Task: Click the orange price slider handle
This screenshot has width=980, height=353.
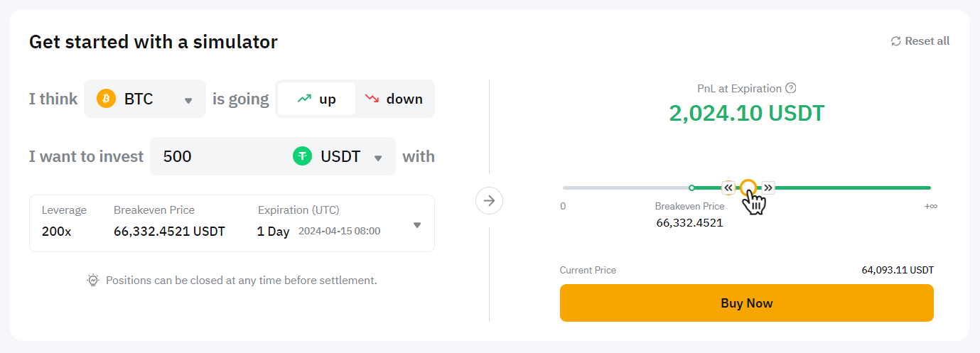Action: [x=748, y=188]
